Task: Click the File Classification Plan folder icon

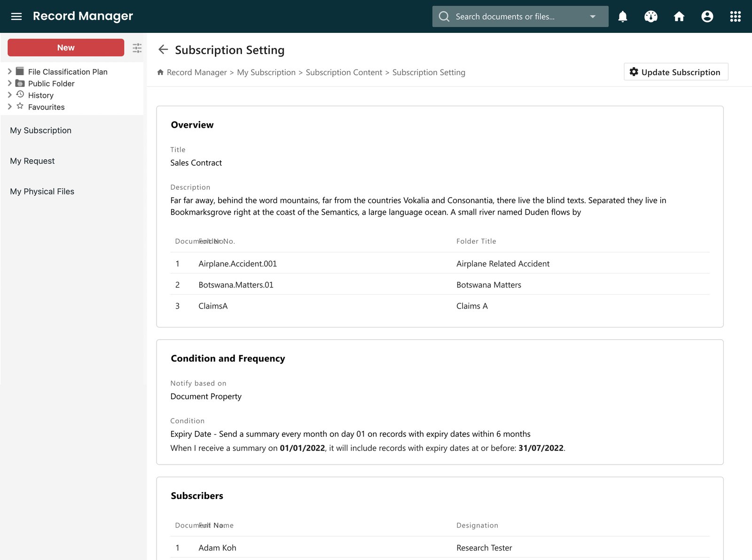Action: pyautogui.click(x=20, y=71)
